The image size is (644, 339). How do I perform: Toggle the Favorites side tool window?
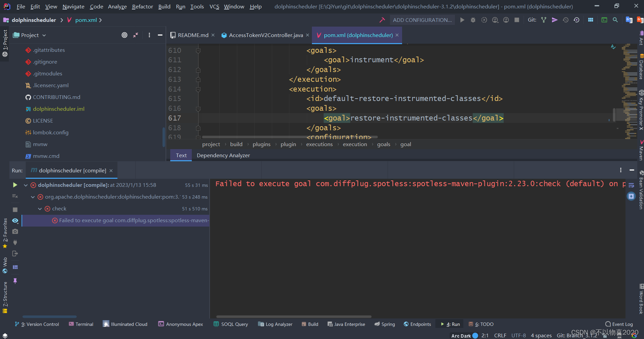pos(5,234)
